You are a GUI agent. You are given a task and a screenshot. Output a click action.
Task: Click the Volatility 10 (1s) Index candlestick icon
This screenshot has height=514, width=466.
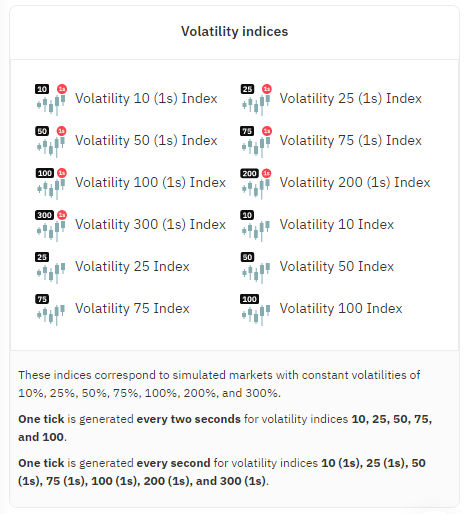click(x=51, y=100)
